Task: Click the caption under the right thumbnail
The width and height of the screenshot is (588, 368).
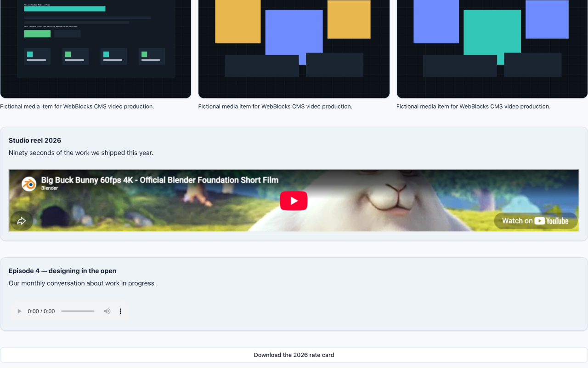Action: point(473,106)
